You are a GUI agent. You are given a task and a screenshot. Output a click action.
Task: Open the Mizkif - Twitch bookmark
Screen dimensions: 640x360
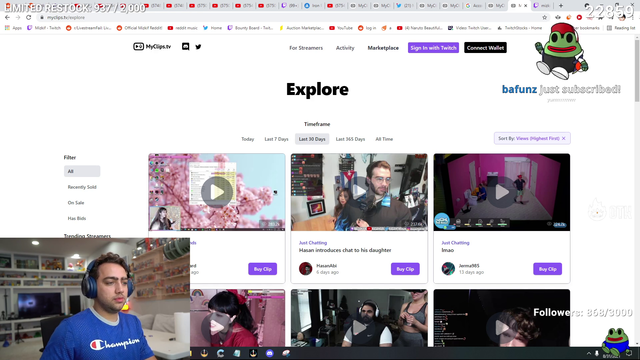[44, 28]
